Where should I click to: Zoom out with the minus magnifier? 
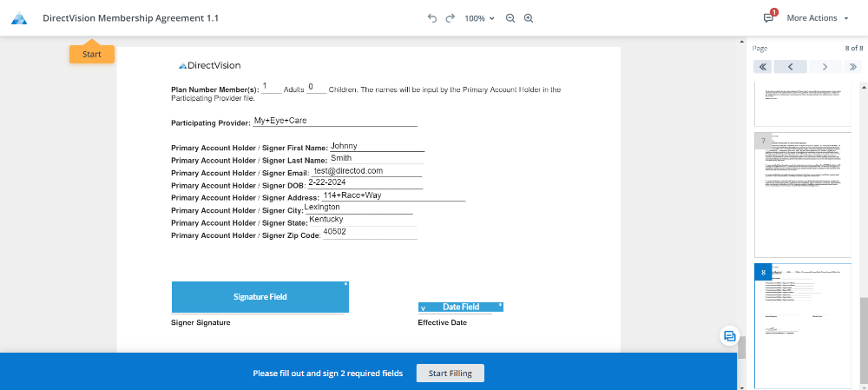point(510,18)
